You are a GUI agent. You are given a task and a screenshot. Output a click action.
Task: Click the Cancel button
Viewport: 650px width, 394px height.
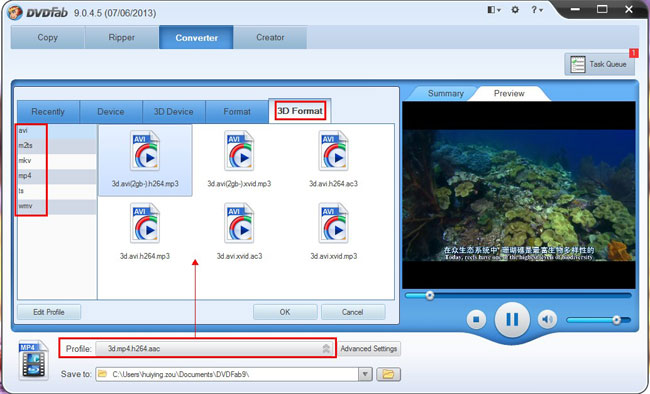tap(353, 312)
